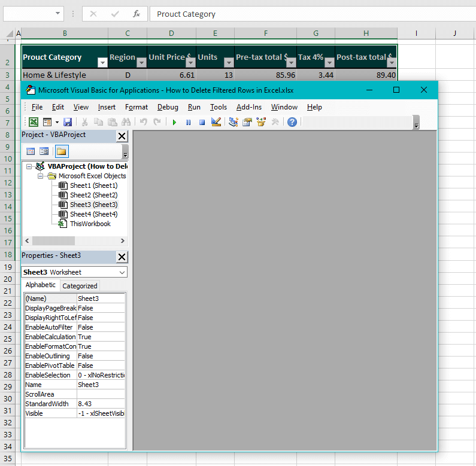This screenshot has width=476, height=466.
Task: Open the Debug menu
Action: (168, 107)
